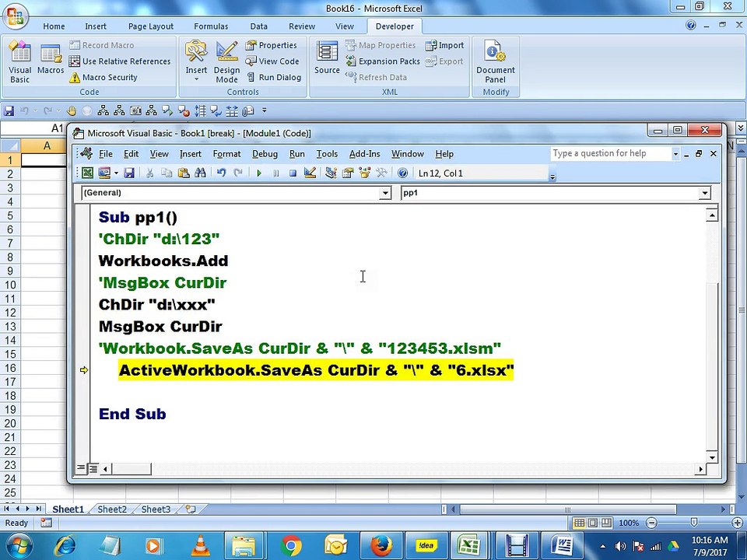Click the View Microsoft Excel icon in VBA toolbar
The image size is (747, 560).
pos(87,173)
